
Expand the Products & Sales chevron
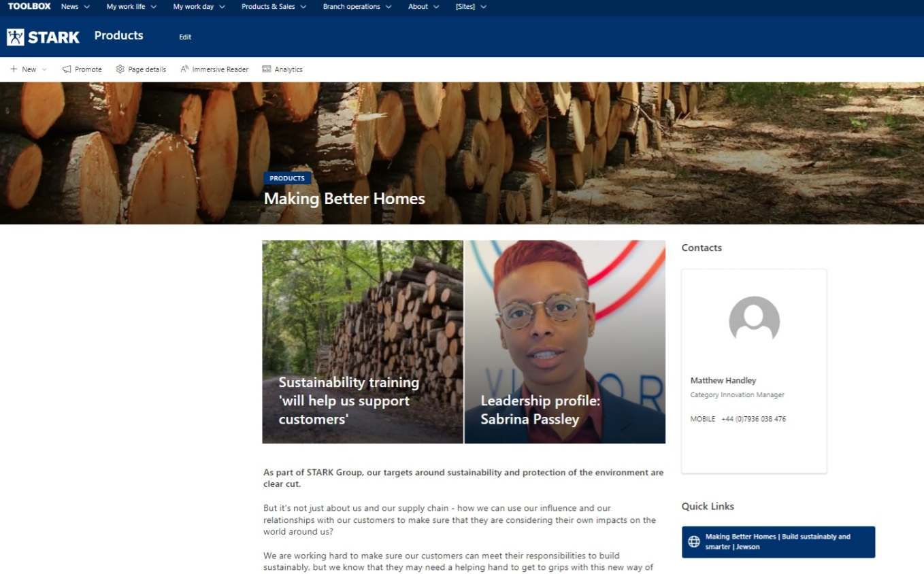[x=303, y=7]
